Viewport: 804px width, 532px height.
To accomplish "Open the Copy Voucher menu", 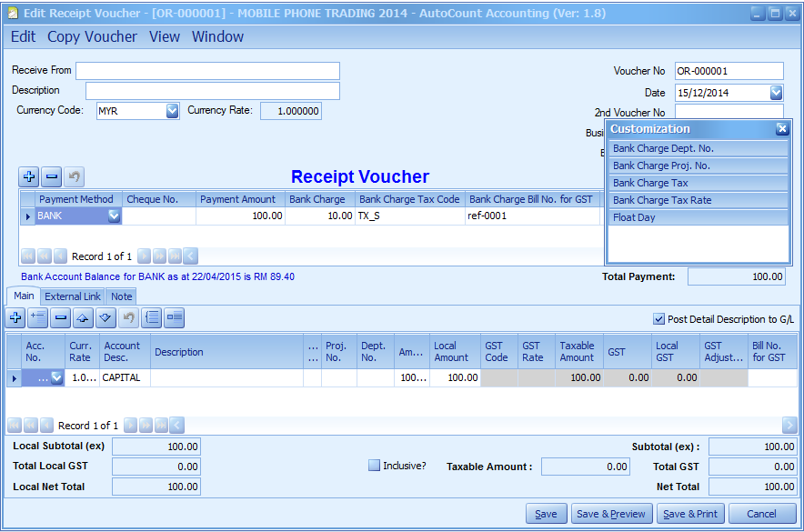I will pos(91,36).
